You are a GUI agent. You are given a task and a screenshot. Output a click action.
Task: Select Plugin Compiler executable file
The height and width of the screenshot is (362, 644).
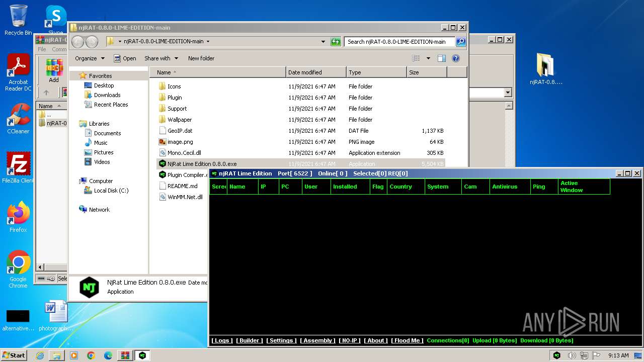[x=183, y=175]
